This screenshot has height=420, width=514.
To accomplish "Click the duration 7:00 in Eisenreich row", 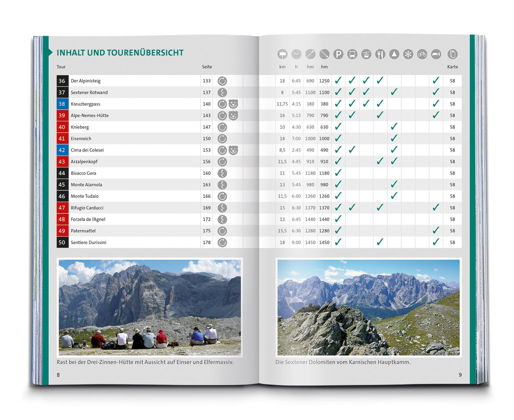I will point(296,138).
